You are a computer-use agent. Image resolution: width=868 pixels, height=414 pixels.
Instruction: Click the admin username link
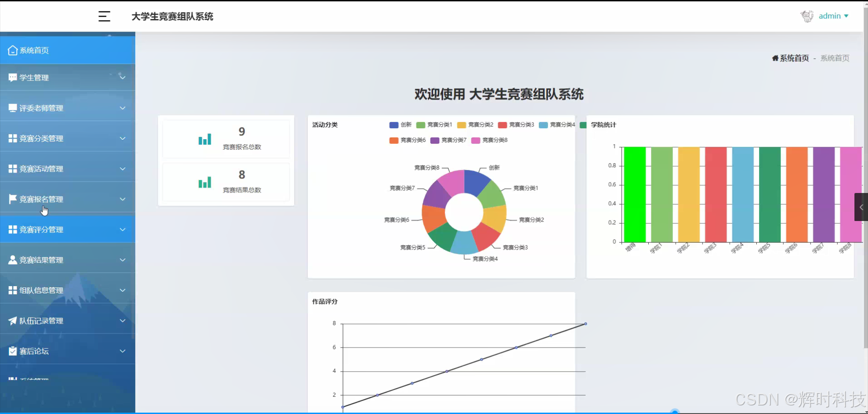830,16
